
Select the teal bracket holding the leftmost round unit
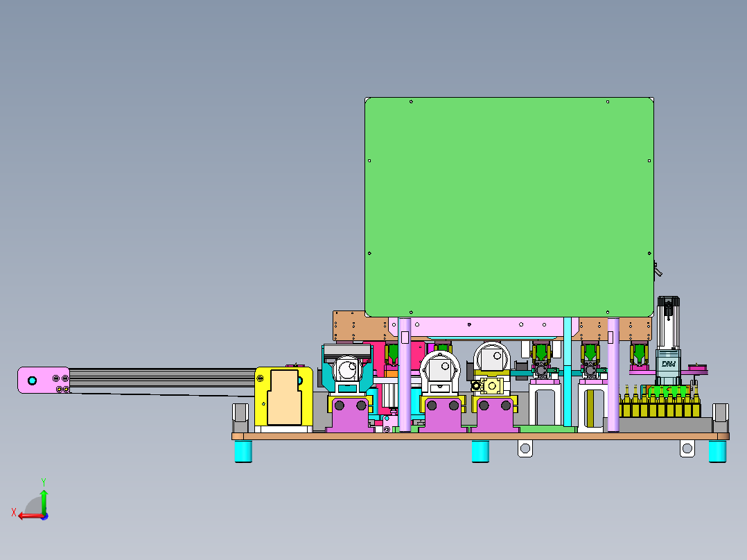pyautogui.click(x=328, y=376)
